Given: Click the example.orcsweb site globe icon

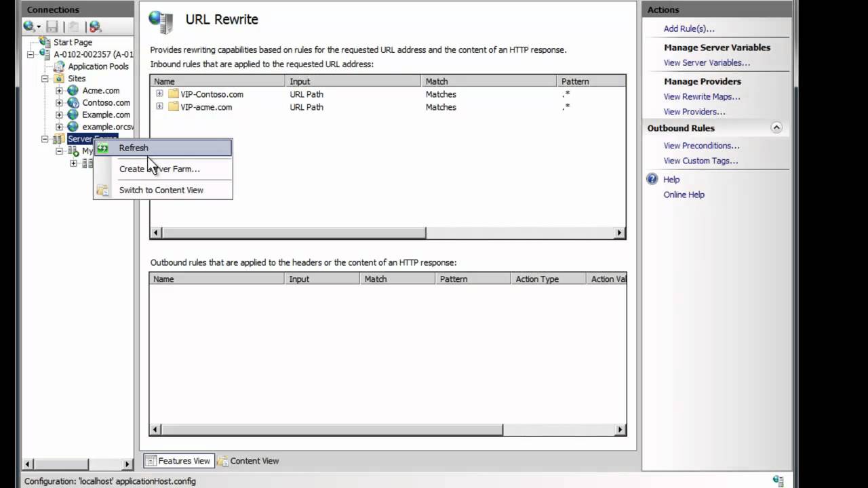Looking at the screenshot, I should [73, 127].
